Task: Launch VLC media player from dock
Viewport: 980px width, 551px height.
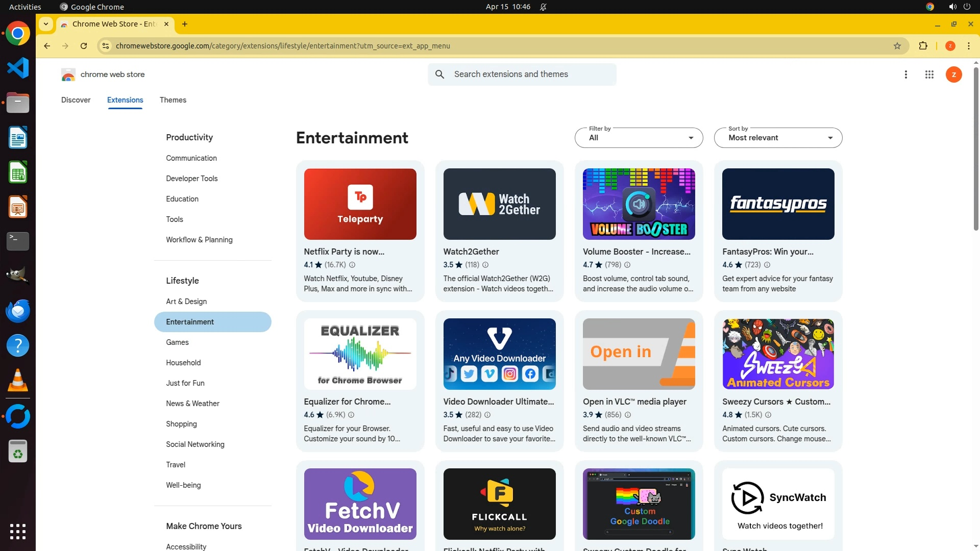Action: click(18, 381)
